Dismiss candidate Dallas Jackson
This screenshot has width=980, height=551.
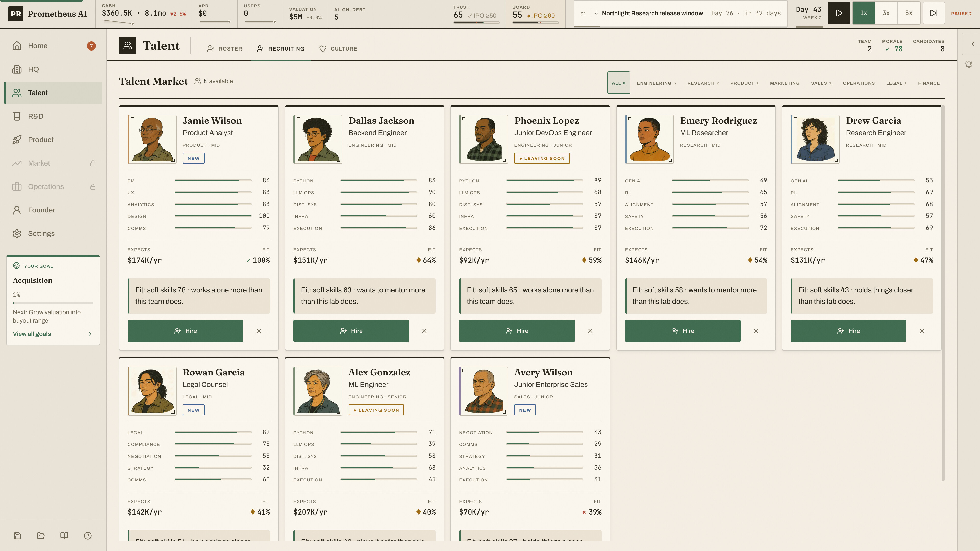point(424,331)
